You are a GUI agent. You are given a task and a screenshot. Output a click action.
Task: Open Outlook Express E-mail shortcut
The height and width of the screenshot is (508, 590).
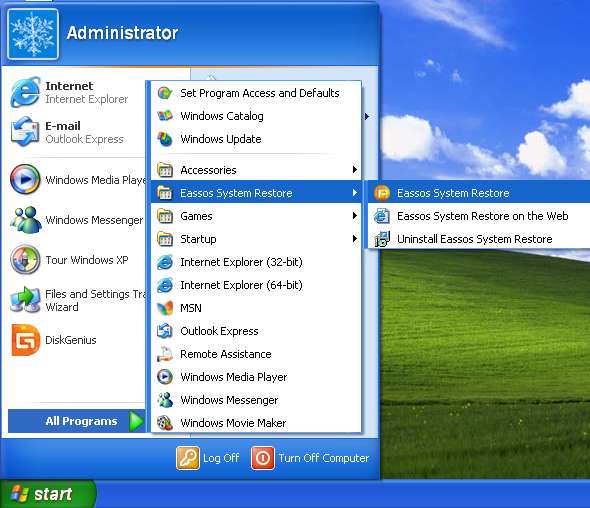pyautogui.click(x=74, y=132)
